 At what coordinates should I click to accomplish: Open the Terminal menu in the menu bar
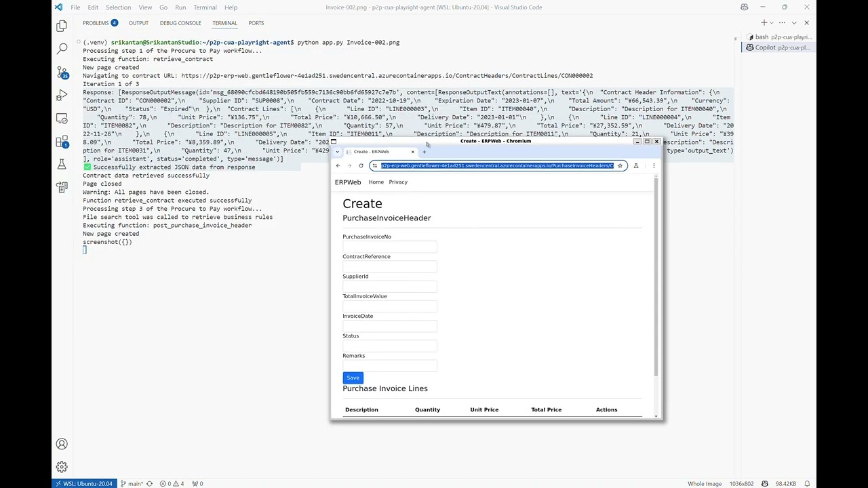(x=205, y=7)
